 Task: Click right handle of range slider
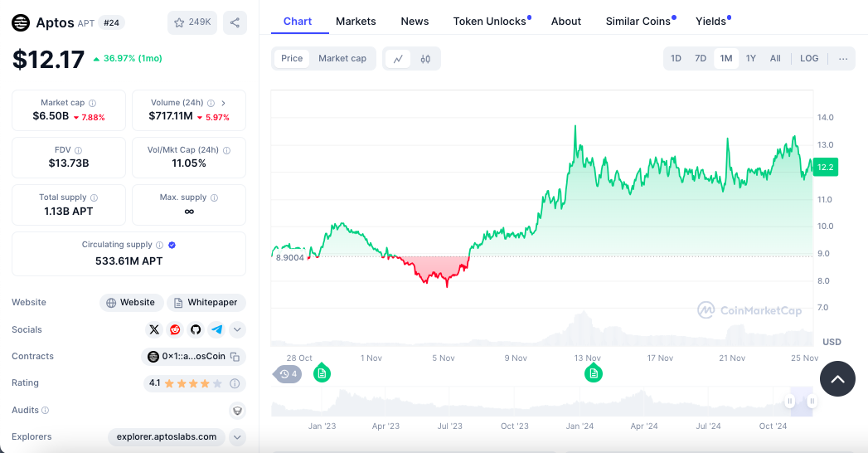[x=812, y=401]
